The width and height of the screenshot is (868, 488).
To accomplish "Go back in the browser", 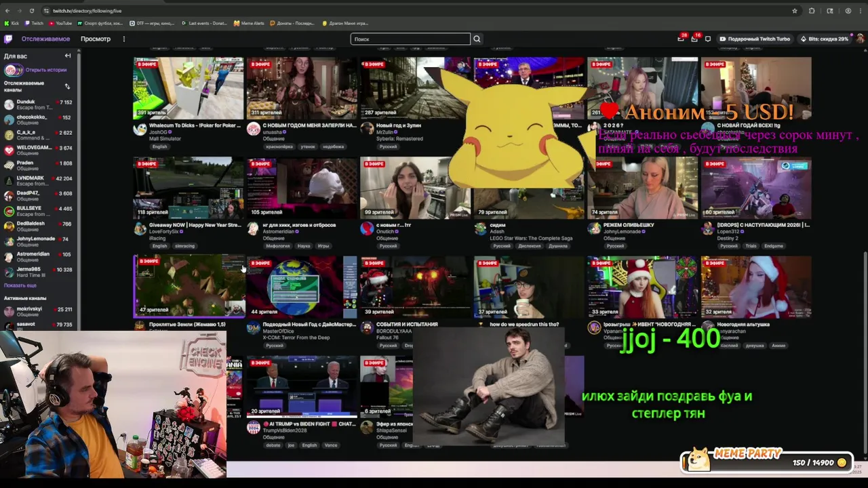I will click(7, 11).
